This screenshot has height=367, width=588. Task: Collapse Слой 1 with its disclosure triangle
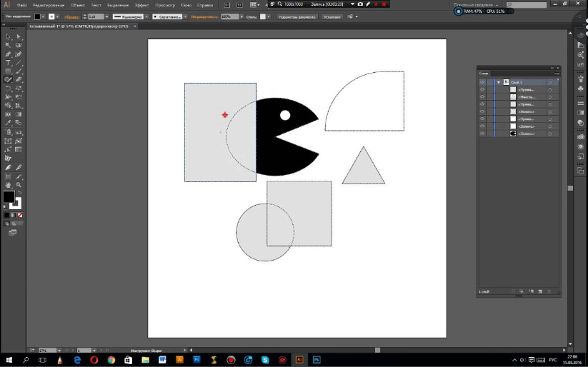[498, 82]
